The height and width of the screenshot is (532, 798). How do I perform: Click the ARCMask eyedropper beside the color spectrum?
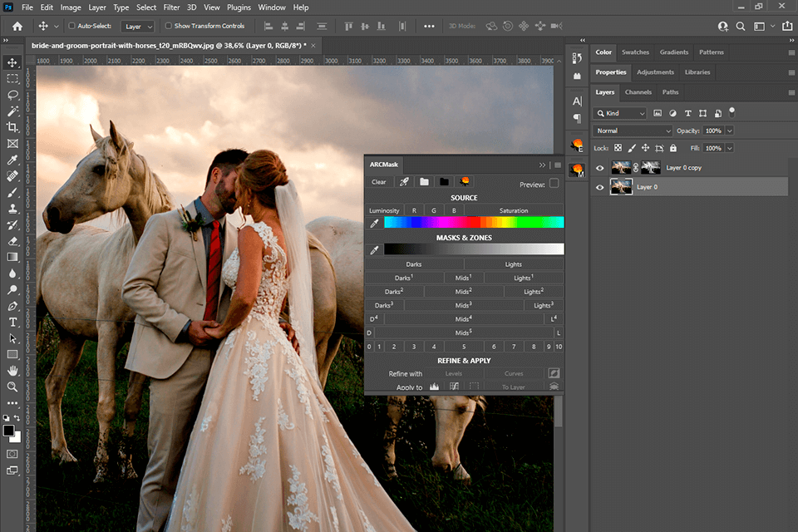click(374, 223)
